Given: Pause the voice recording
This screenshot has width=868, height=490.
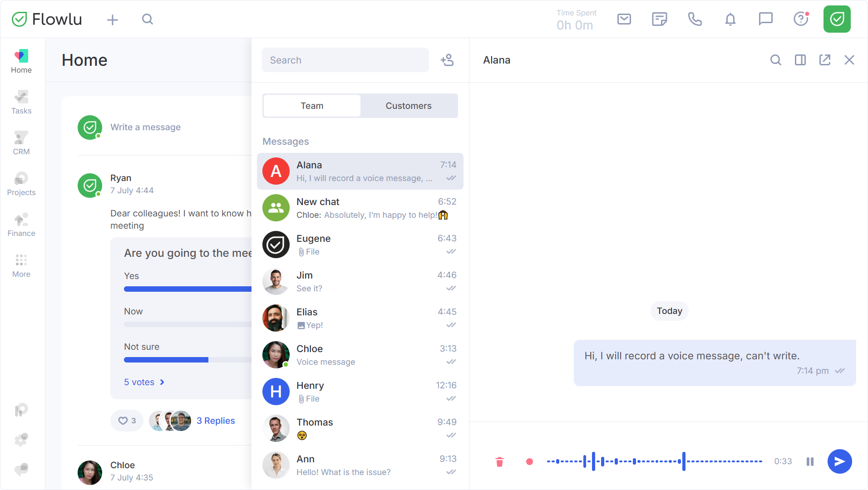Looking at the screenshot, I should tap(810, 461).
